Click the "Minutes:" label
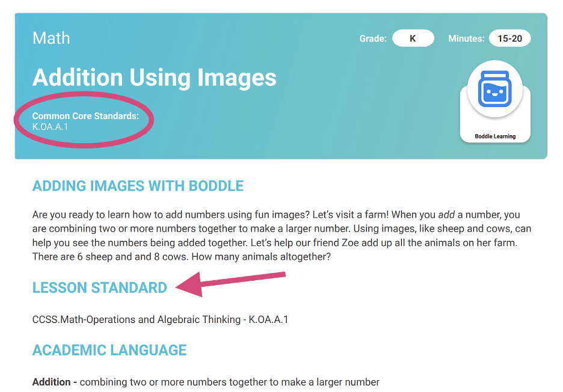This screenshot has height=392, width=563. 466,38
